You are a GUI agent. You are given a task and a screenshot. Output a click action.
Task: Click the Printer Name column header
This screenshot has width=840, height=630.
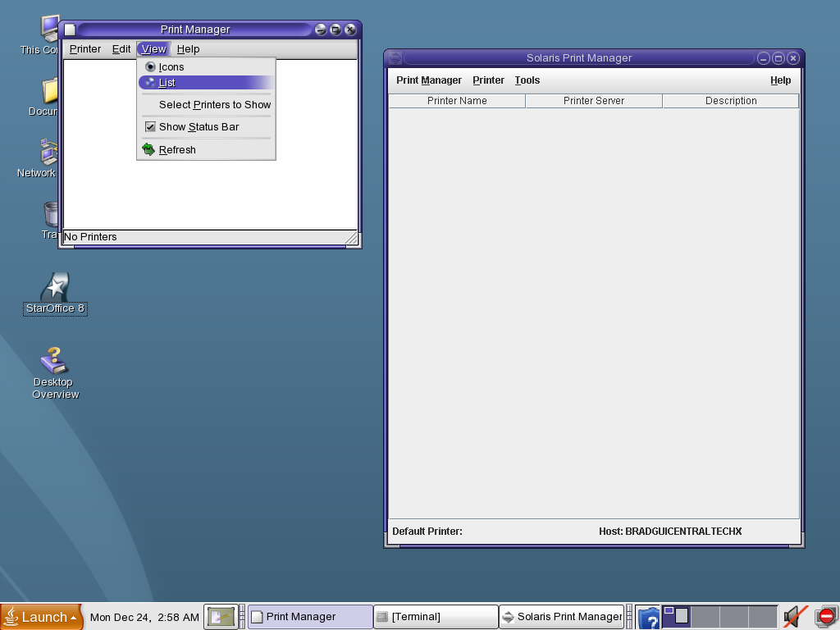click(457, 101)
